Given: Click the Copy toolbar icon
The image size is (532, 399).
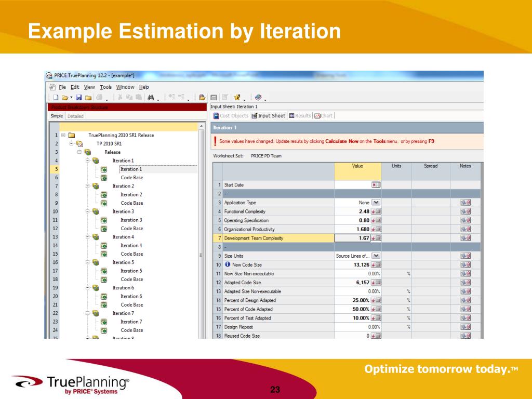Looking at the screenshot, I should [129, 97].
